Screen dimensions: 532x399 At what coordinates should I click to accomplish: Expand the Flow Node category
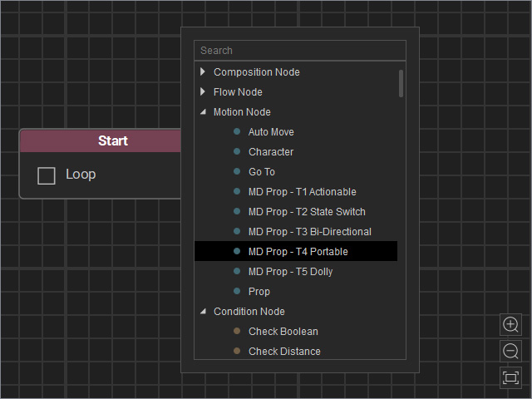point(203,91)
